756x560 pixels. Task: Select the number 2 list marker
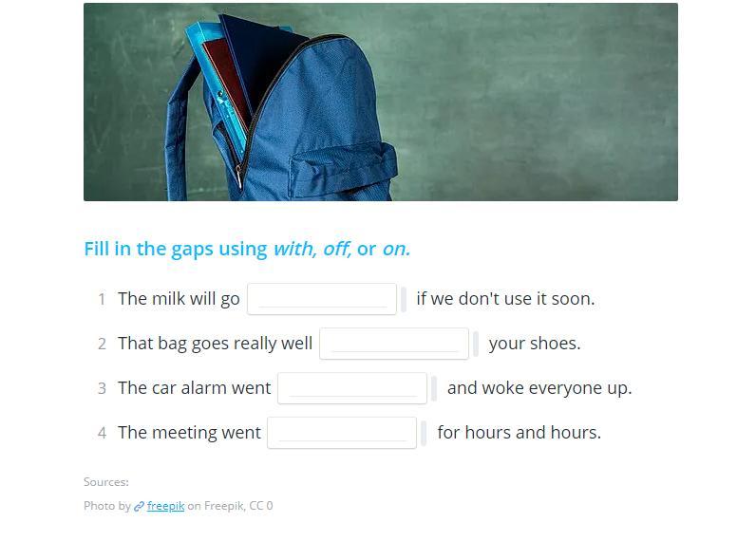[102, 345]
